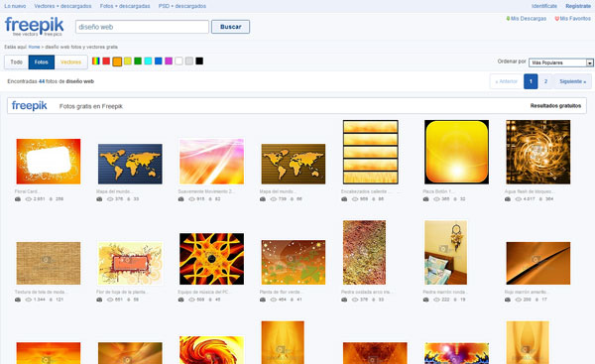Switch to the Vectores filter tab

(x=71, y=61)
